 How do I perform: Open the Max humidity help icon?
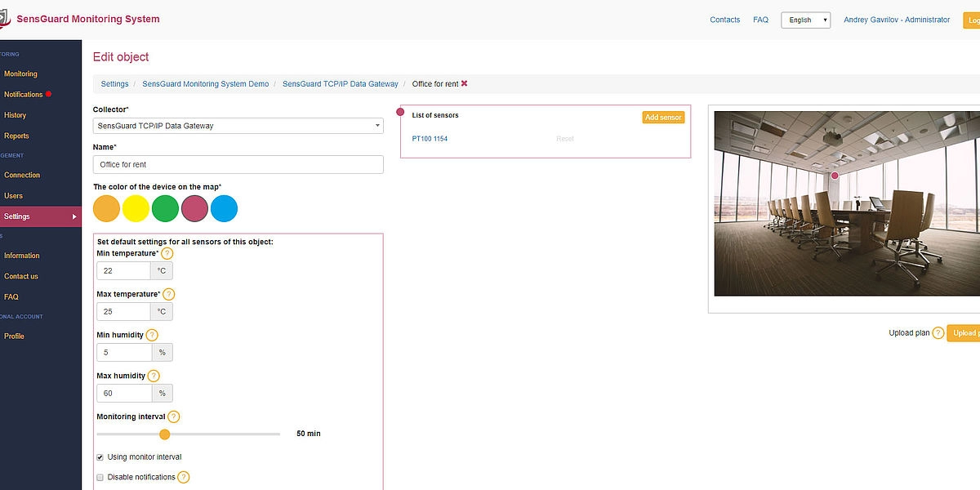click(x=154, y=376)
